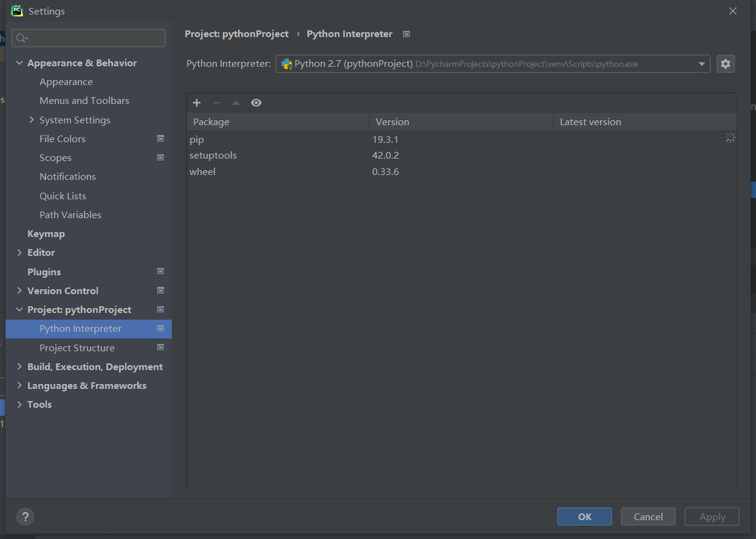Click the loading spinner in Latest version column

730,138
